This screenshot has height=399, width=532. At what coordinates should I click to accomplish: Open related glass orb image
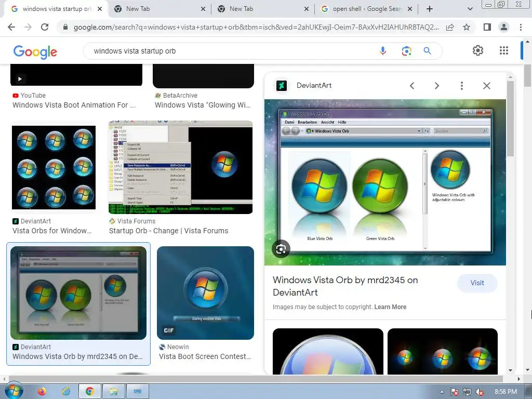(x=328, y=352)
